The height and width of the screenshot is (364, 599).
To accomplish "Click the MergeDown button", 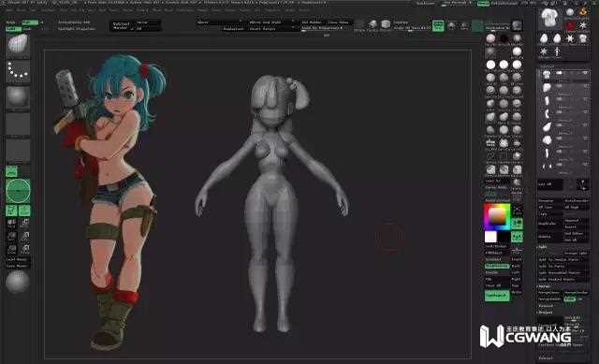I will [x=550, y=293].
